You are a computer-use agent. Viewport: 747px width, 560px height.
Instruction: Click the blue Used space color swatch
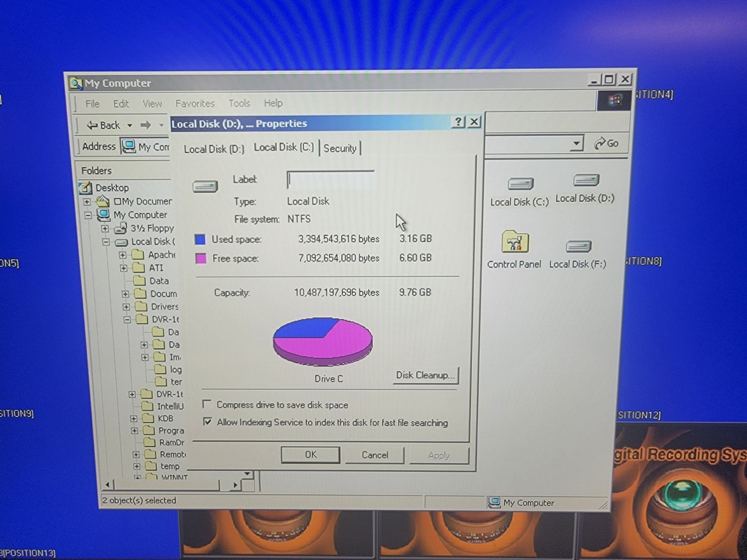click(200, 240)
